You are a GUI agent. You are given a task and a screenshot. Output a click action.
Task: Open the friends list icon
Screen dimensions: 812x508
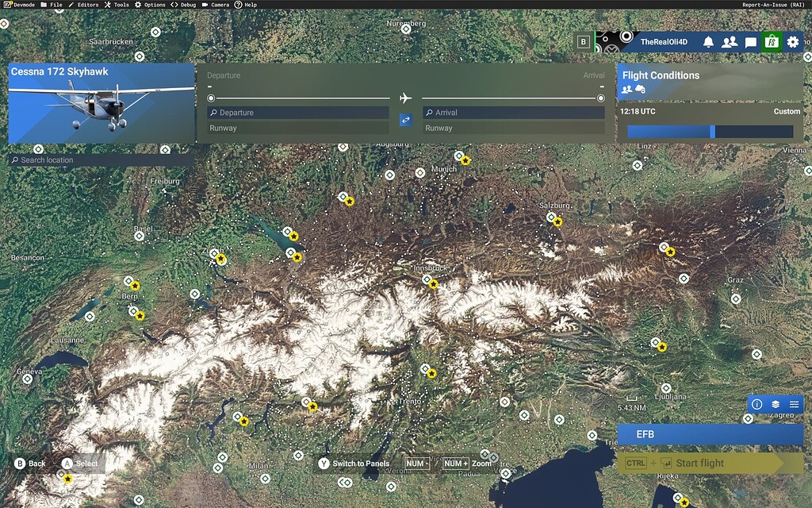(729, 42)
